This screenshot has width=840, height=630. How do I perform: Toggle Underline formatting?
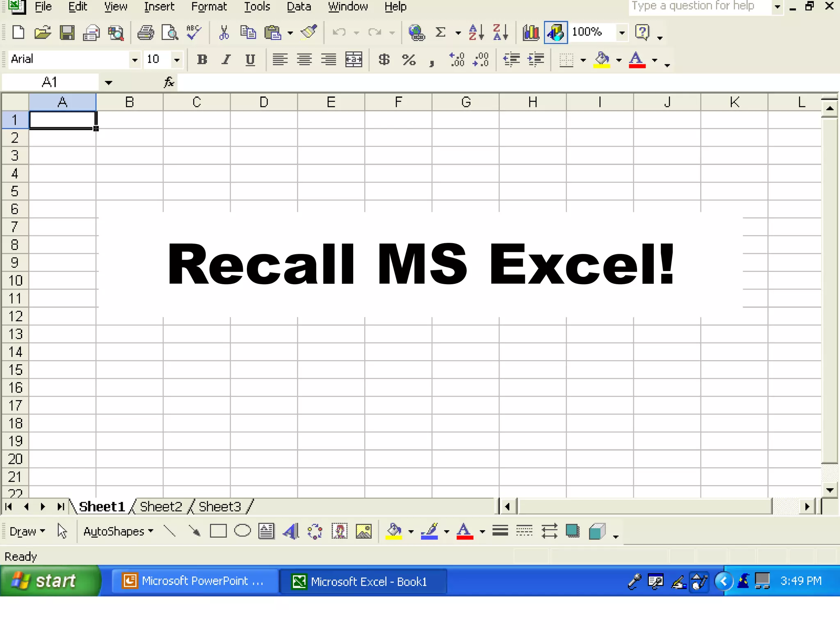click(250, 60)
